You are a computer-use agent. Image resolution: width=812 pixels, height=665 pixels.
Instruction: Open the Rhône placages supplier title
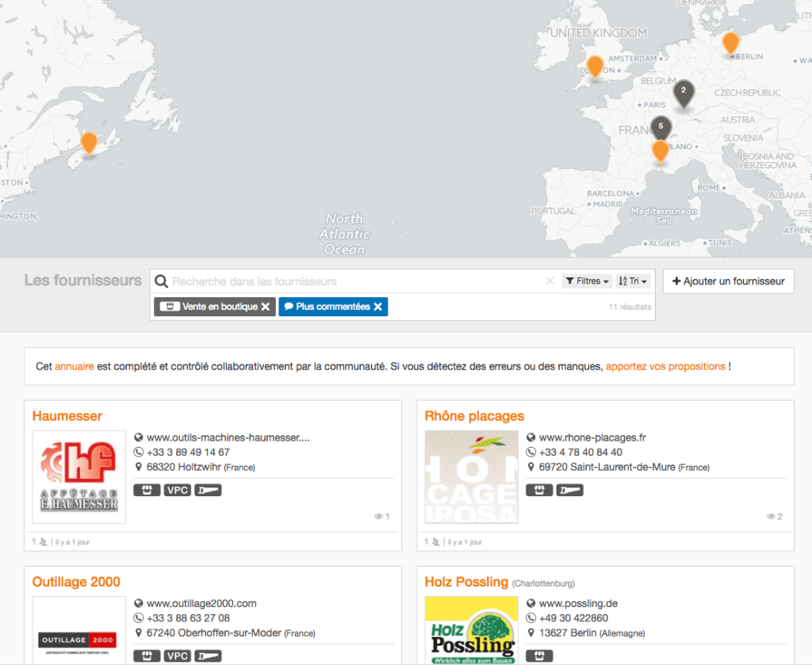(474, 416)
